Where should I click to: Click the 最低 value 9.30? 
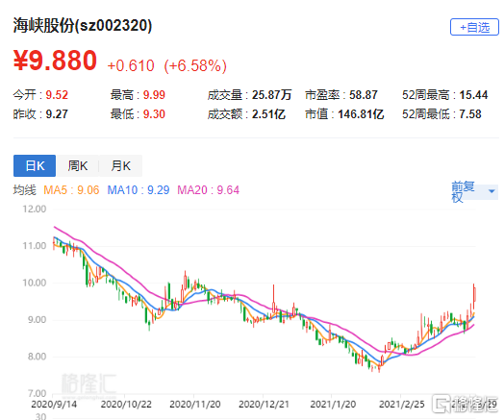click(x=154, y=114)
